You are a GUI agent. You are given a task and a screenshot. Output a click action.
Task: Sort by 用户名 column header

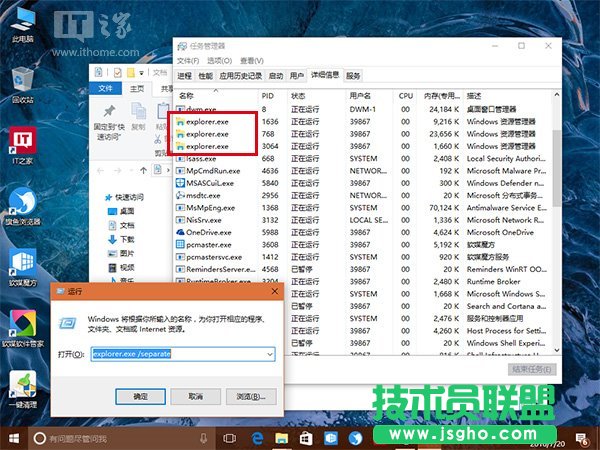coord(369,96)
